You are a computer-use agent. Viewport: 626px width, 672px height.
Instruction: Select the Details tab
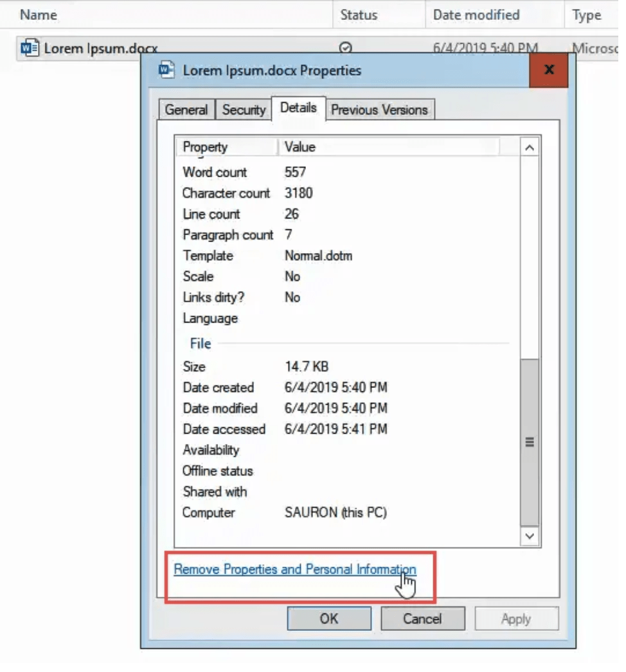click(298, 108)
